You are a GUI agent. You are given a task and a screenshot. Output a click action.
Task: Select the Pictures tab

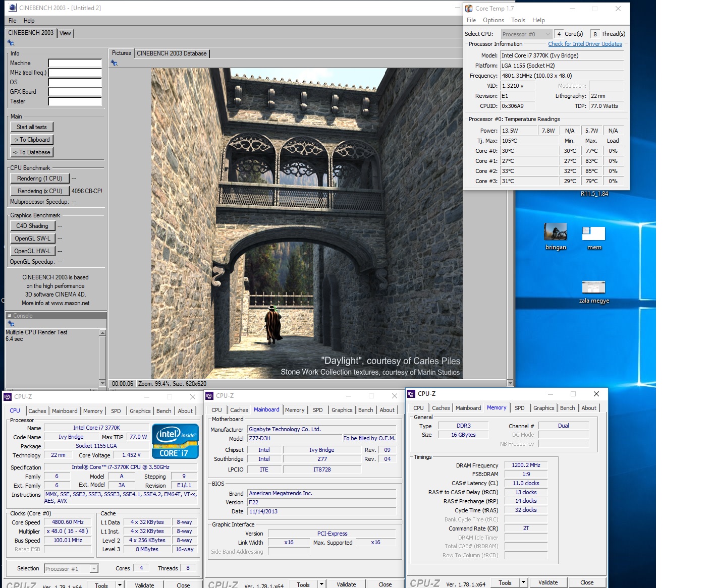(x=121, y=53)
